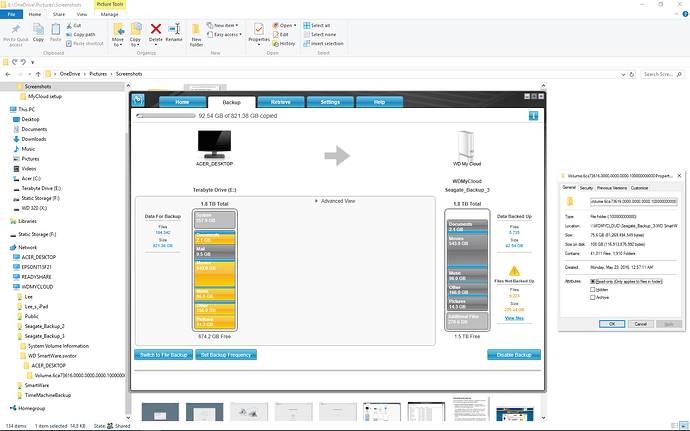The image size is (690, 431).
Task: Open the Easy access dropdown
Action: click(x=224, y=34)
